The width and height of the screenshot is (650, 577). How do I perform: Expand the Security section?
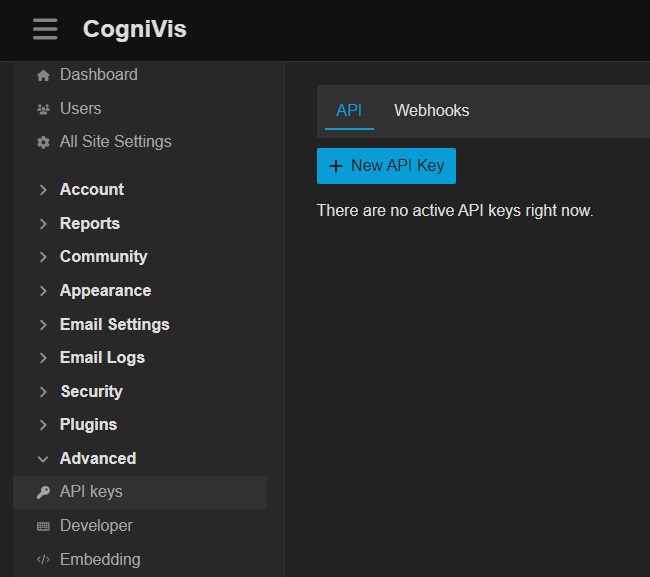91,392
